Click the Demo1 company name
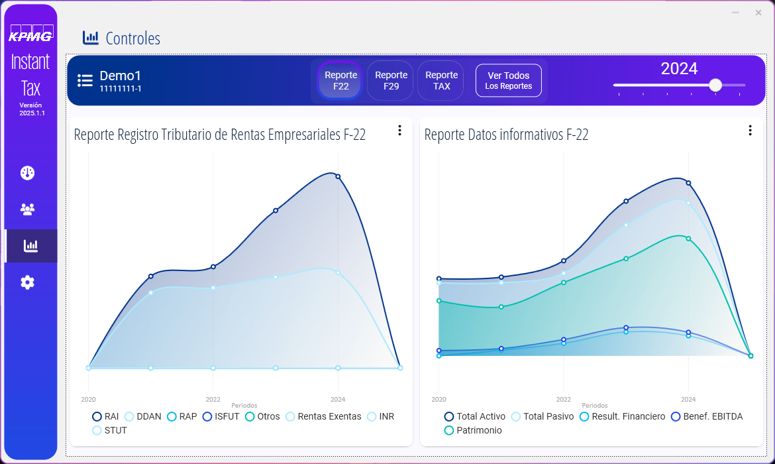This screenshot has width=775, height=464. tap(120, 76)
